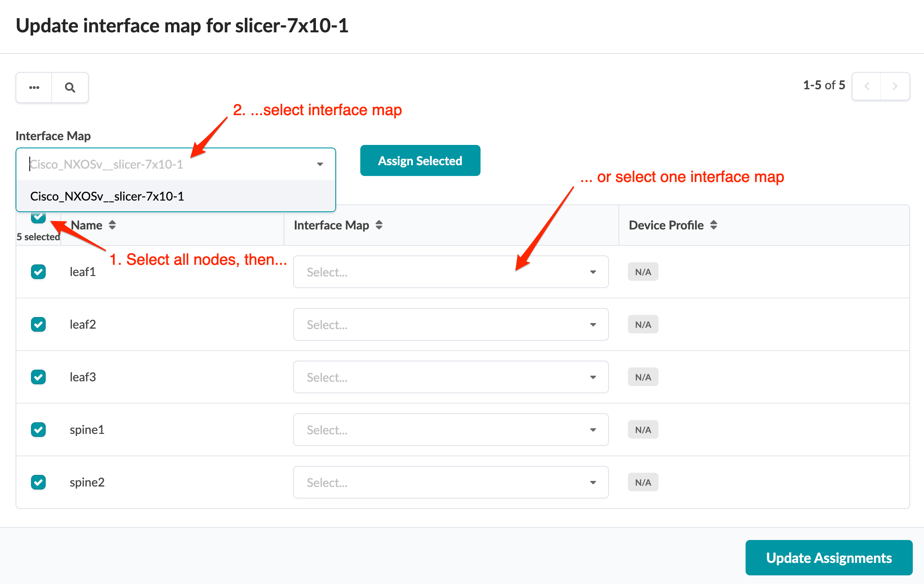The image size is (924, 584).
Task: Uncheck the leaf1 checkbox
Action: [x=38, y=272]
